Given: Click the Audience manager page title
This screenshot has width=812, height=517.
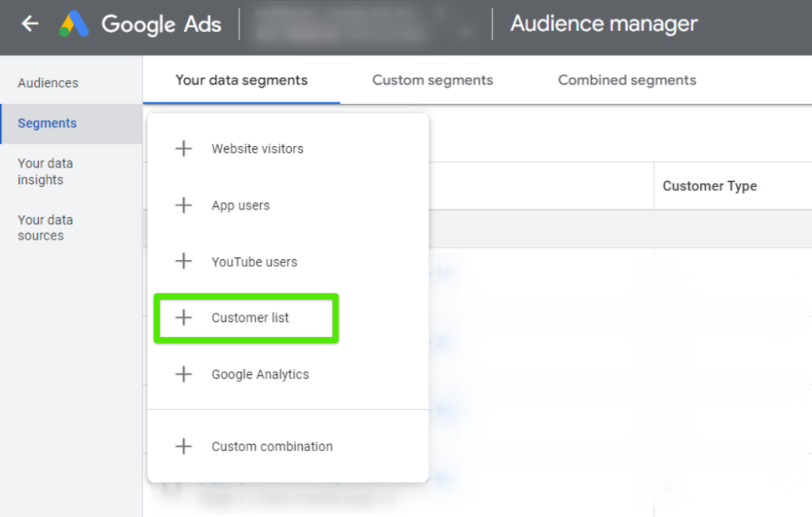Looking at the screenshot, I should click(x=603, y=24).
